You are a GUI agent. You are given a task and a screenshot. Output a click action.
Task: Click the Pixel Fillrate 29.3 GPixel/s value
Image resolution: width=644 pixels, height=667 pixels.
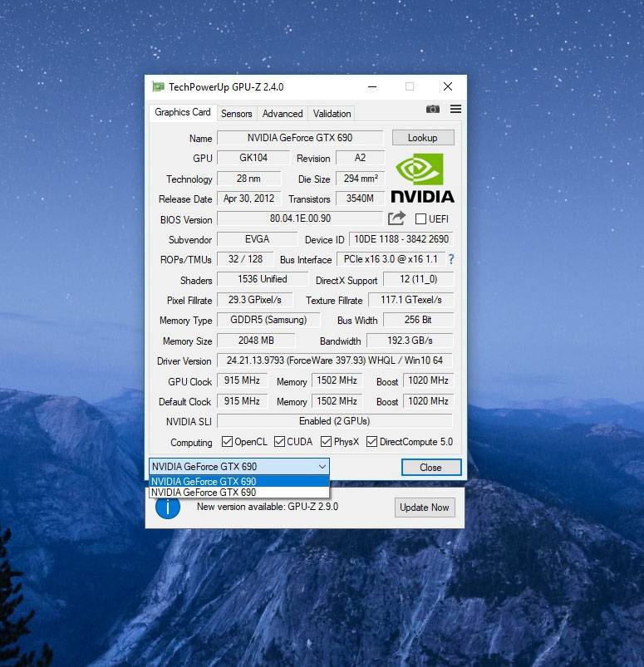(255, 300)
